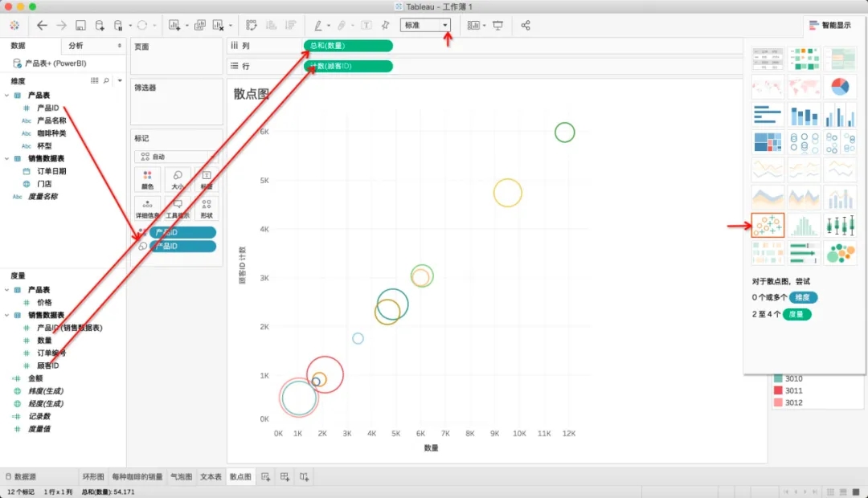Click the 3011 red color legend swatch

(x=778, y=390)
